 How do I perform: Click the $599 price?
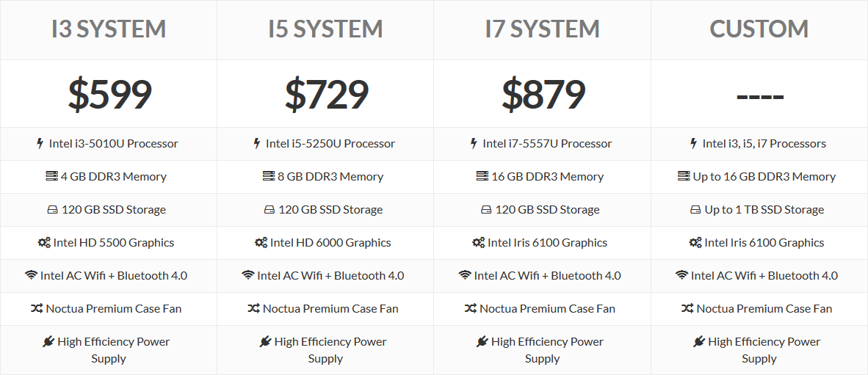pyautogui.click(x=109, y=94)
